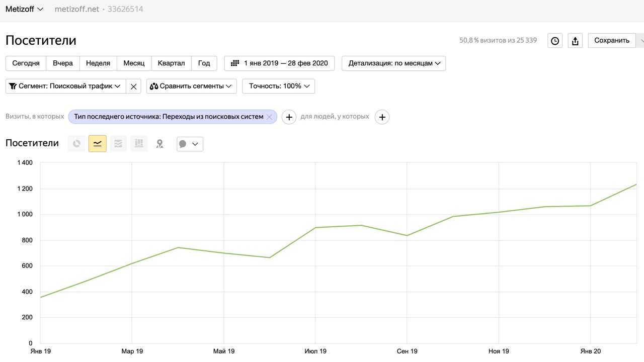Click the clock history icon
644x362 pixels.
[555, 41]
